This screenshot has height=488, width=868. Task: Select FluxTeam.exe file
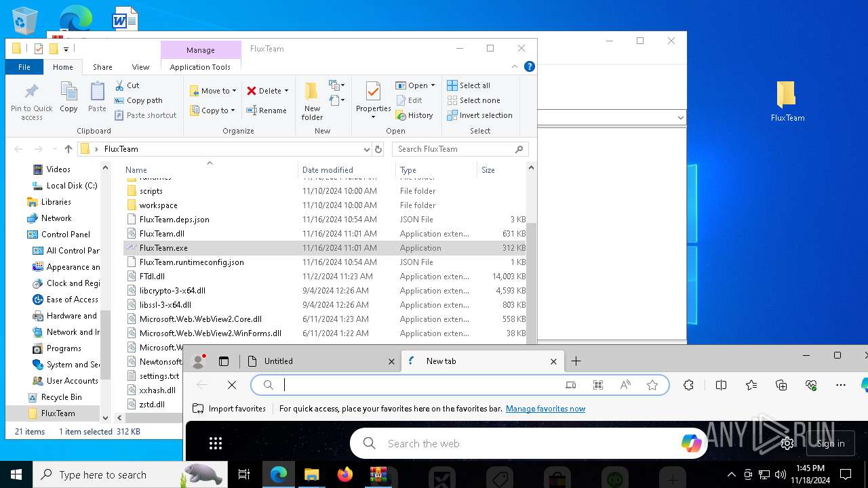point(163,248)
